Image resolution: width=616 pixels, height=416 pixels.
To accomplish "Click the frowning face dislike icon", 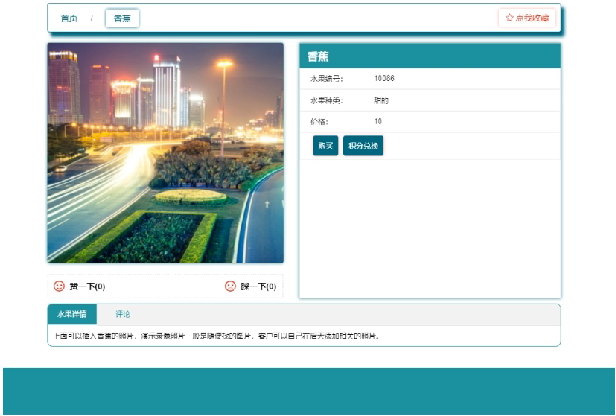I will (230, 286).
